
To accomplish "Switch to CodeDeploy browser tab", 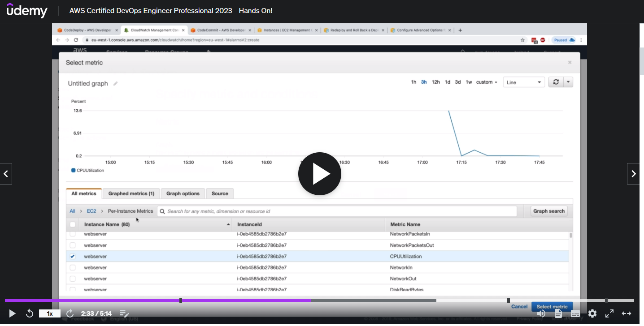I will click(87, 30).
